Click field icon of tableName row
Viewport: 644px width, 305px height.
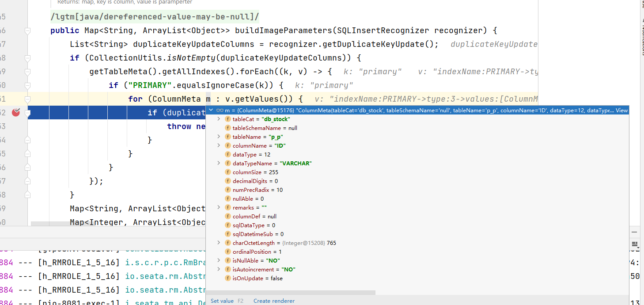[x=228, y=137]
